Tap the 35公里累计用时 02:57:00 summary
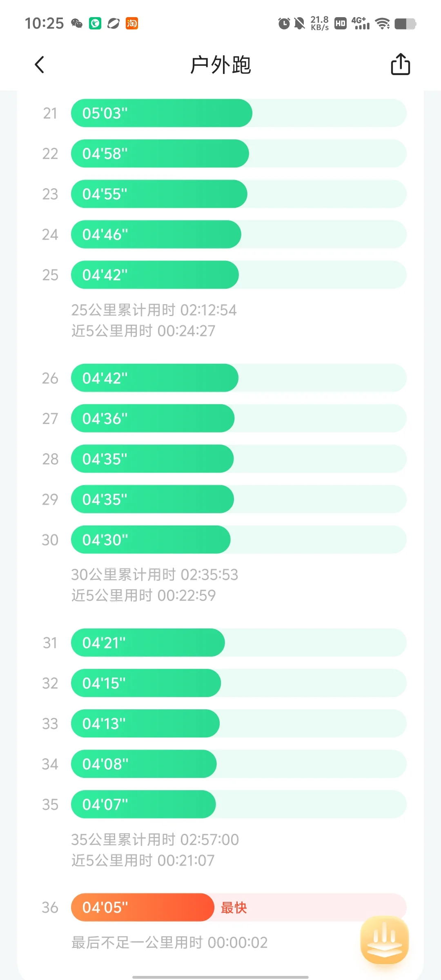 pyautogui.click(x=155, y=840)
